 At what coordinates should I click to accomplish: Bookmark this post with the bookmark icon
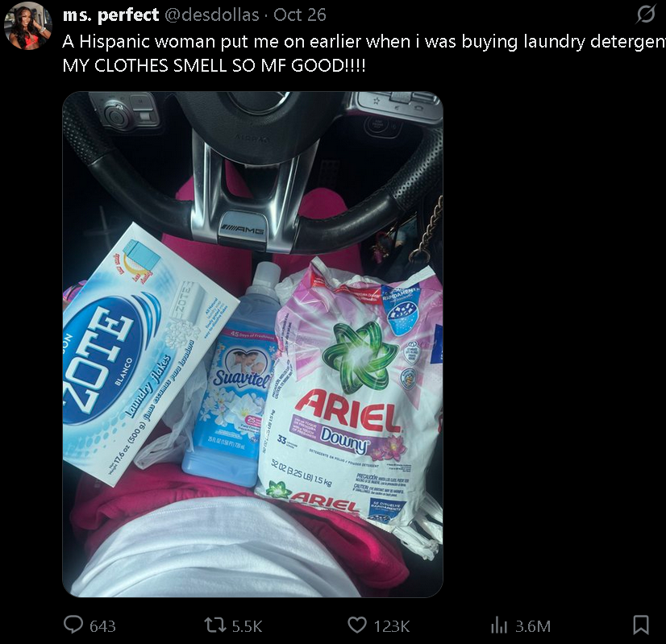(640, 625)
